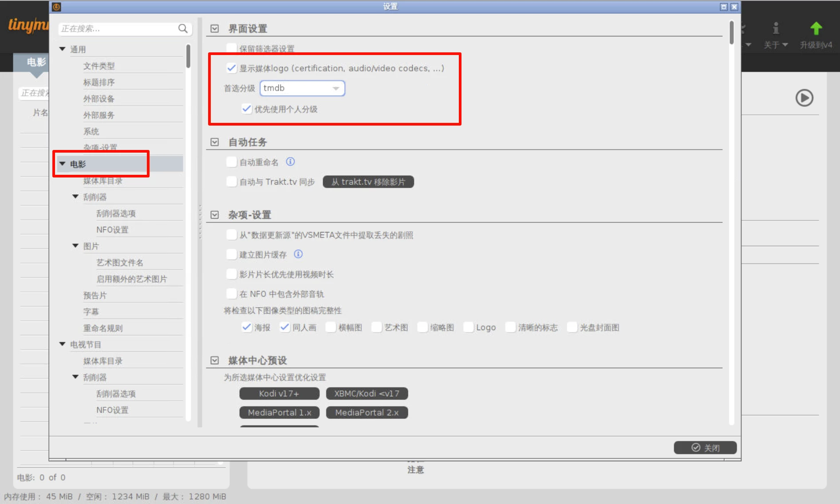
Task: Collapse the 媒体中心预设 section icon
Action: (215, 360)
